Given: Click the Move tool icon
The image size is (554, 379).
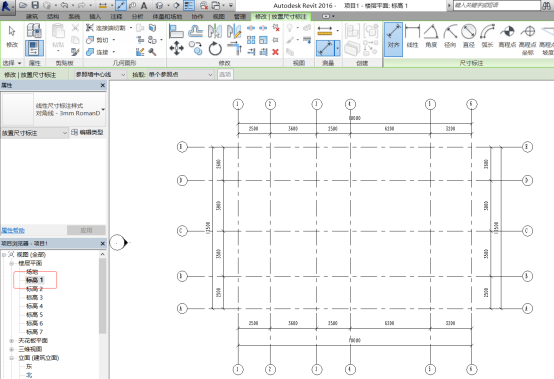Looking at the screenshot, I should tap(176, 48).
